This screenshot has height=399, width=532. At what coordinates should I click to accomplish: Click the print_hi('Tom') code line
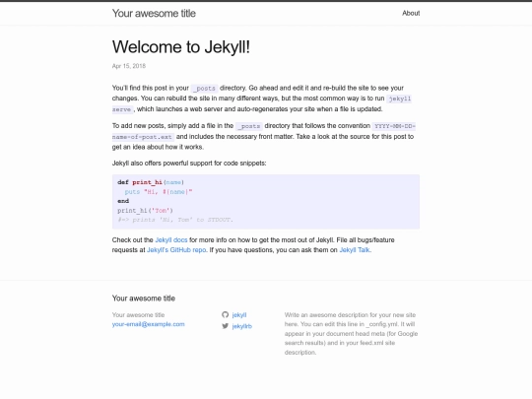pos(145,211)
